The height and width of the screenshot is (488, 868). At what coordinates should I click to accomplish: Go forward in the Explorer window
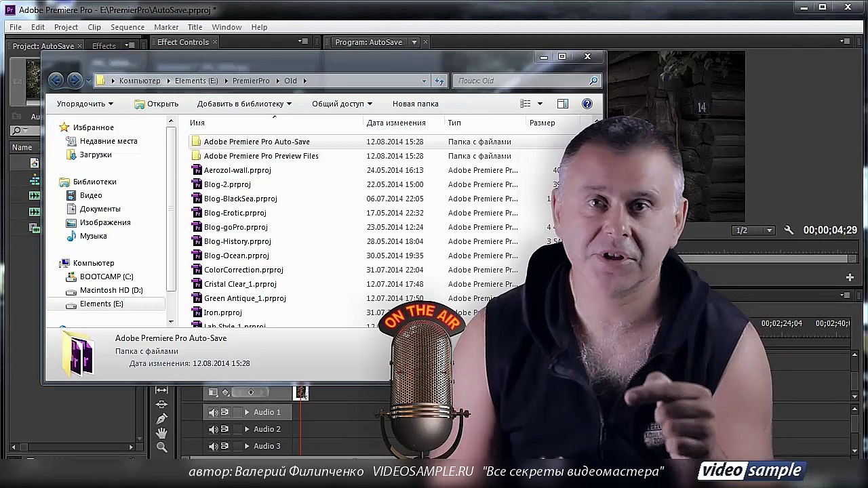75,81
